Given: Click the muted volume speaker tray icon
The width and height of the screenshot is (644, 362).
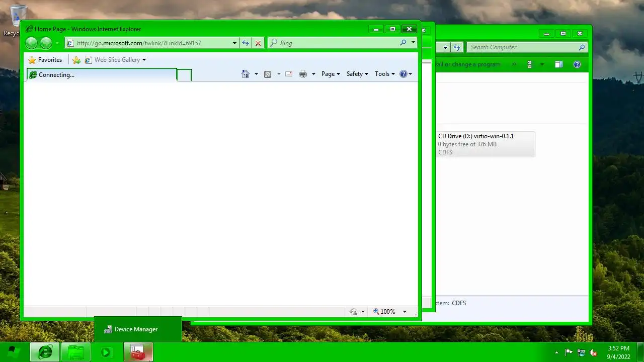Looking at the screenshot, I should click(x=593, y=352).
